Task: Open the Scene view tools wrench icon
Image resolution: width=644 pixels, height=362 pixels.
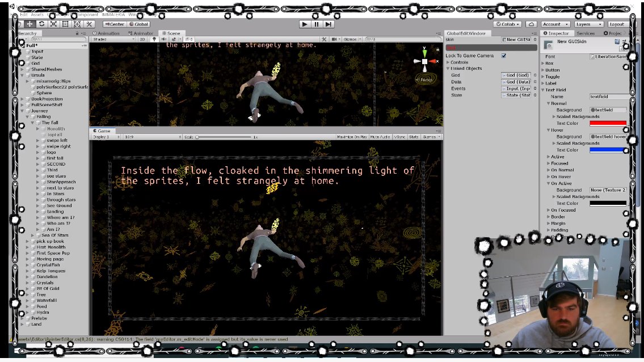Action: click(x=324, y=40)
